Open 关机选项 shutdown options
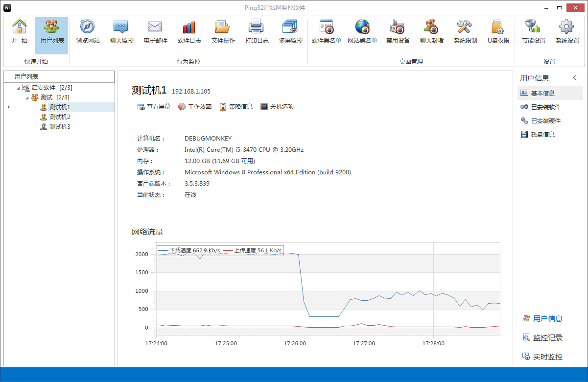 coord(277,106)
